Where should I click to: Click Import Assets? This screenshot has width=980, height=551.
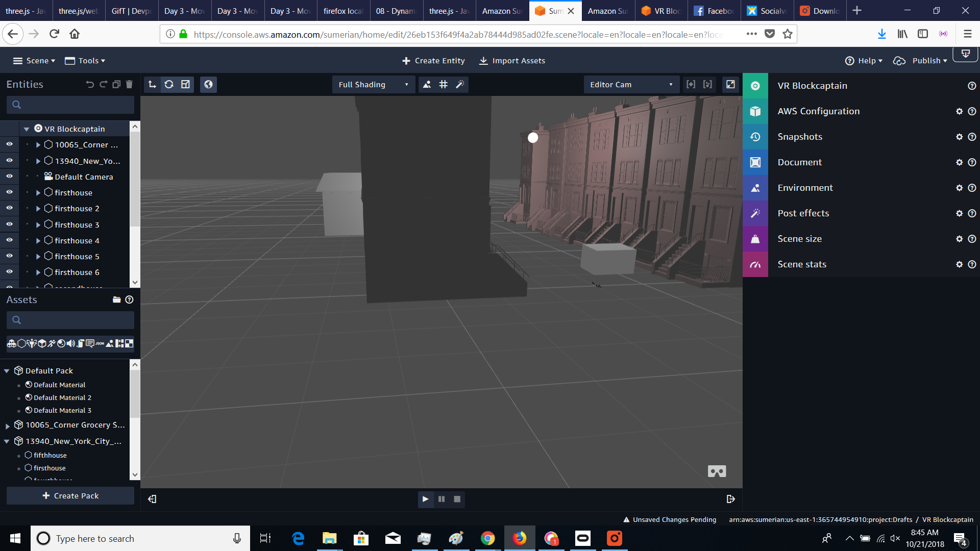(512, 61)
